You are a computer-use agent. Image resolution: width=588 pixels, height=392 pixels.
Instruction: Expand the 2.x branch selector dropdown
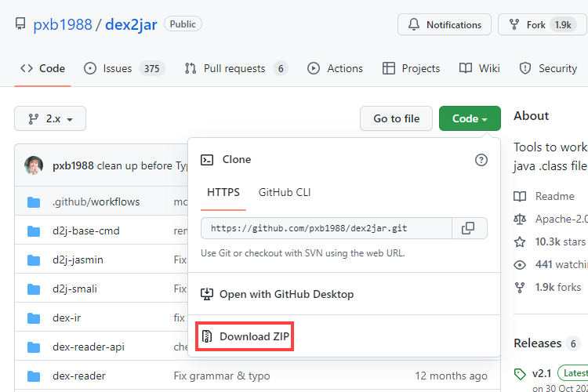(x=50, y=118)
